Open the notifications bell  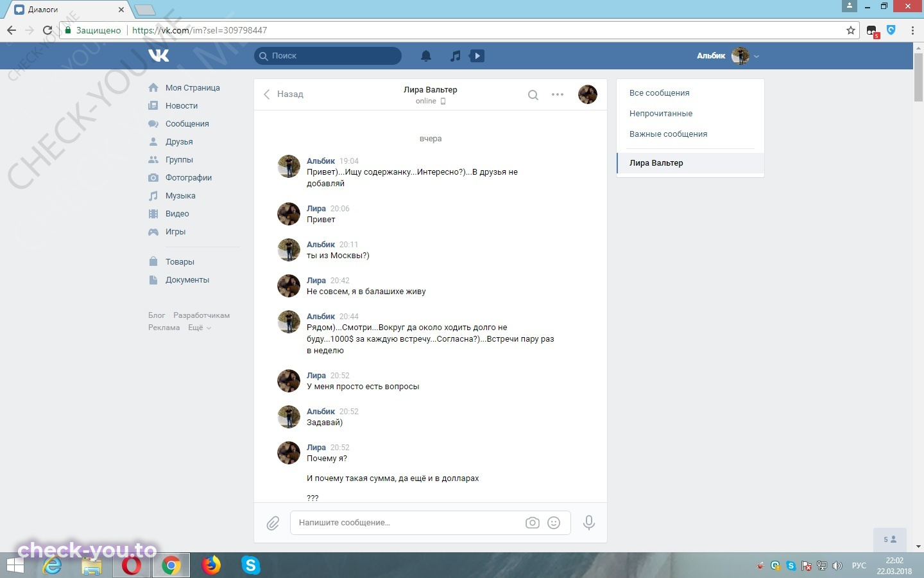(426, 56)
